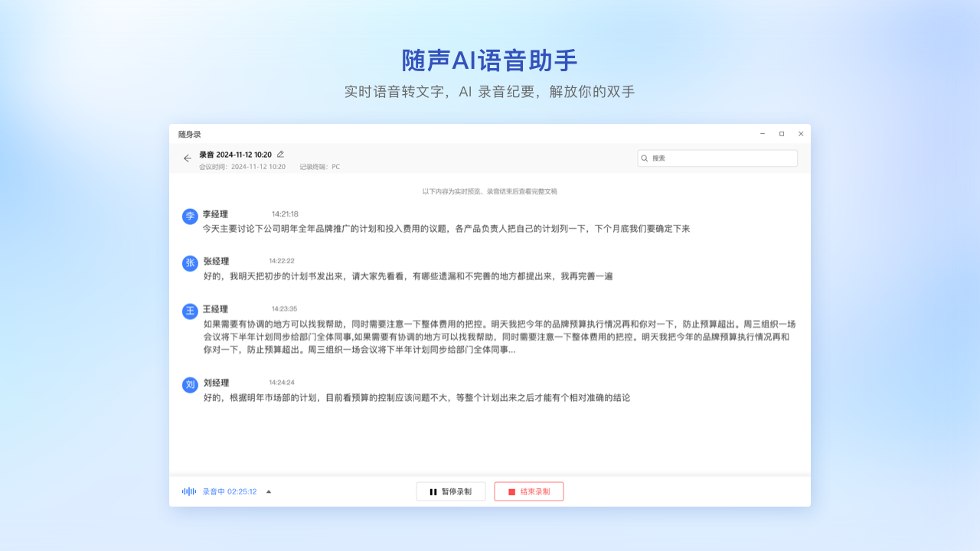
Task: Pause the recording with 暂停录制
Action: click(451, 491)
